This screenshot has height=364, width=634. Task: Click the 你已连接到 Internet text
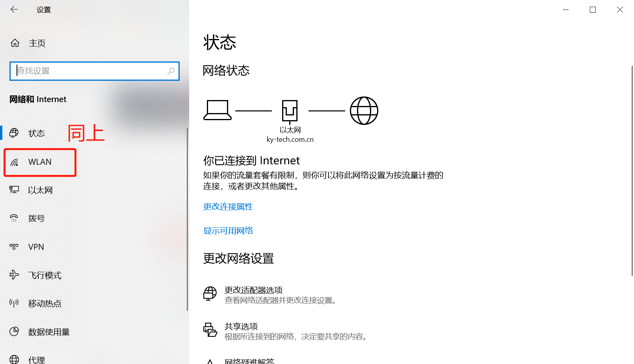pos(251,160)
